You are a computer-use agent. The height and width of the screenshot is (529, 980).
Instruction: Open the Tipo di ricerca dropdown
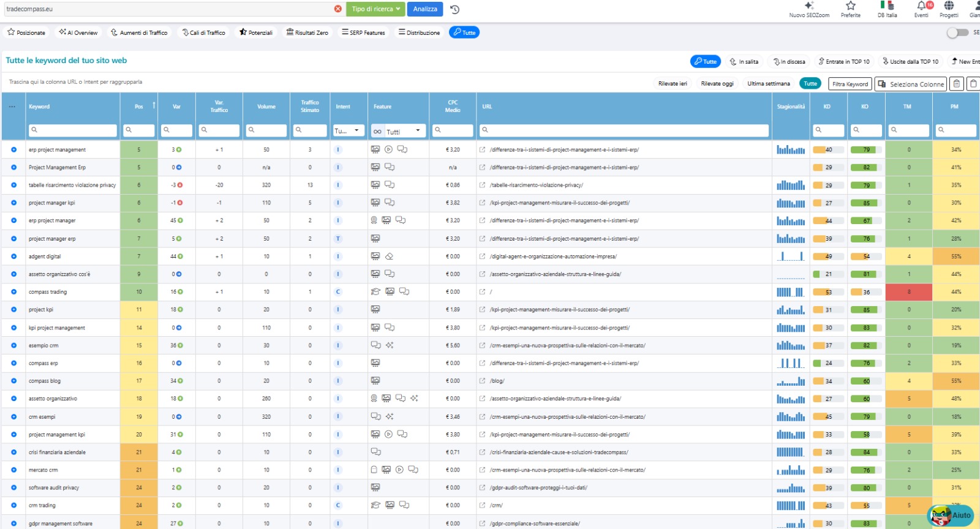point(375,9)
